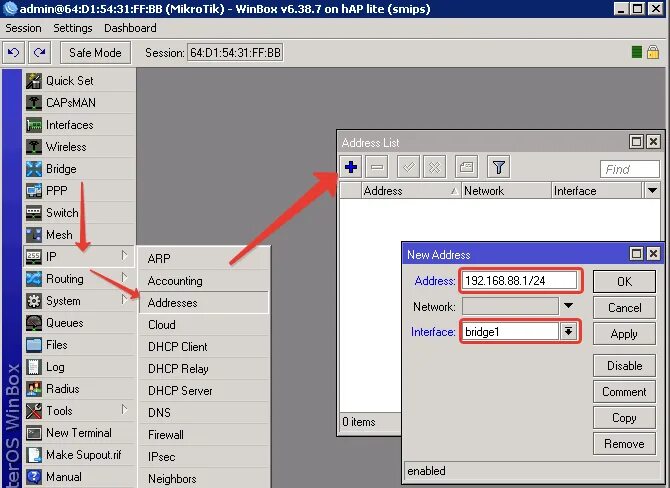670x488 pixels.
Task: Open the filter funnel in Address List
Action: (499, 167)
